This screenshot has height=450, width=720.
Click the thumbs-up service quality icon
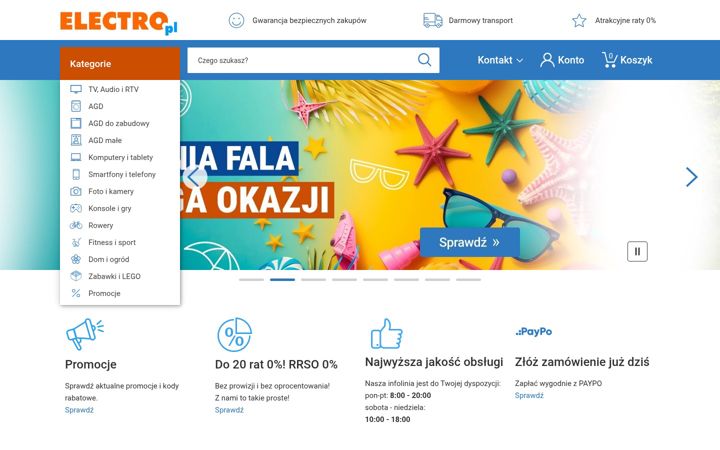tap(386, 334)
